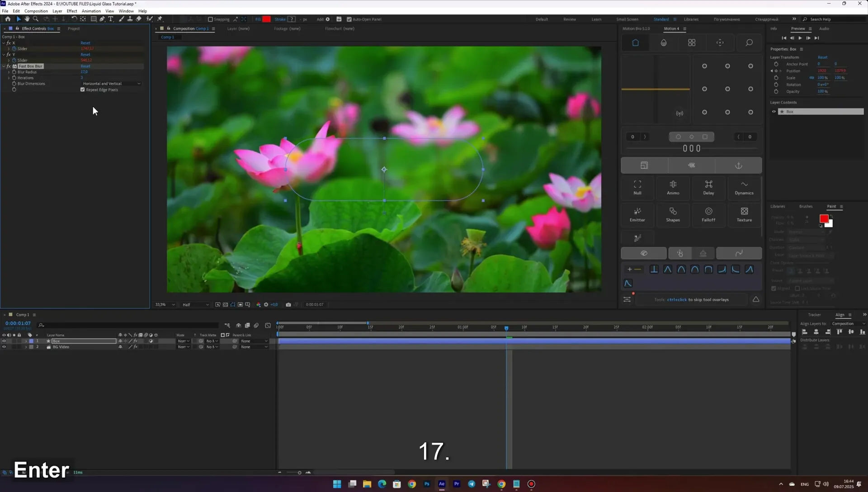Switch to Motion Bro 5.1.0 tab
The height and width of the screenshot is (492, 868).
click(x=636, y=28)
